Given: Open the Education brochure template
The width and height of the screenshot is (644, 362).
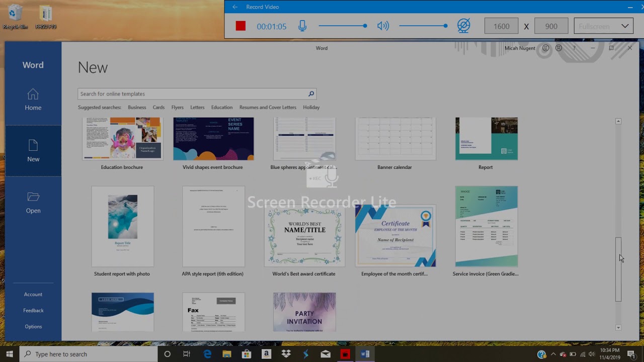Looking at the screenshot, I should (122, 139).
